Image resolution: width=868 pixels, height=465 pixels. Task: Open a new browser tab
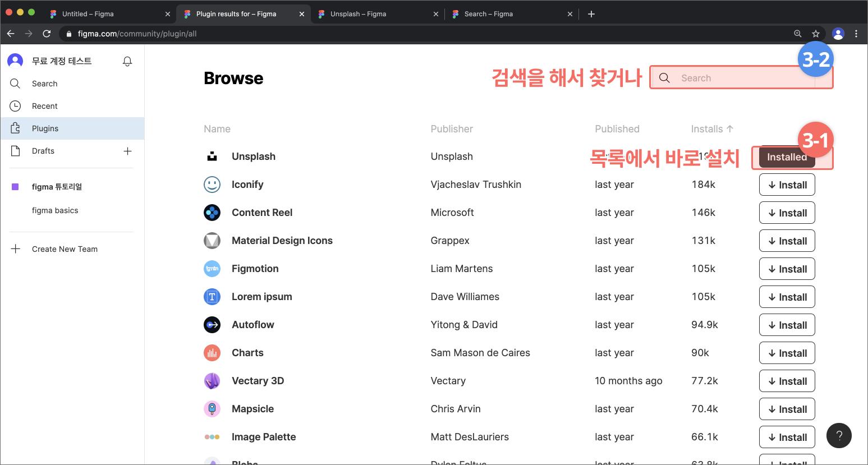(591, 14)
